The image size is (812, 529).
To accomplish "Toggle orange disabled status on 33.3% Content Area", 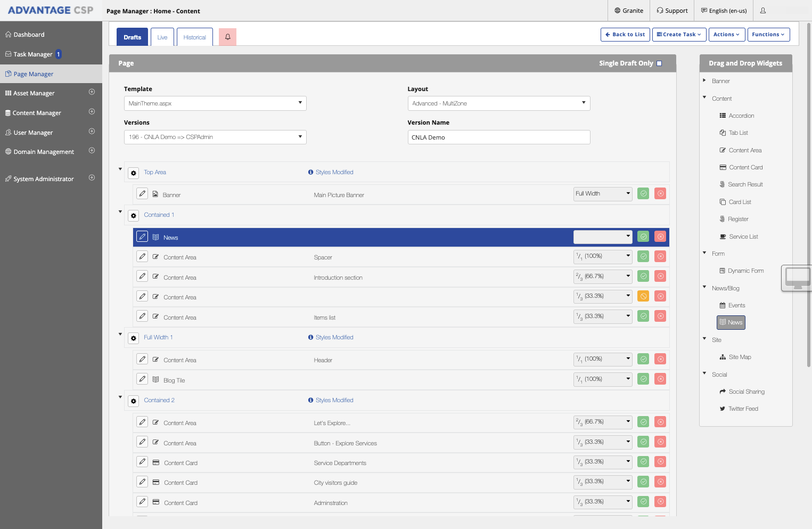I will tap(643, 296).
